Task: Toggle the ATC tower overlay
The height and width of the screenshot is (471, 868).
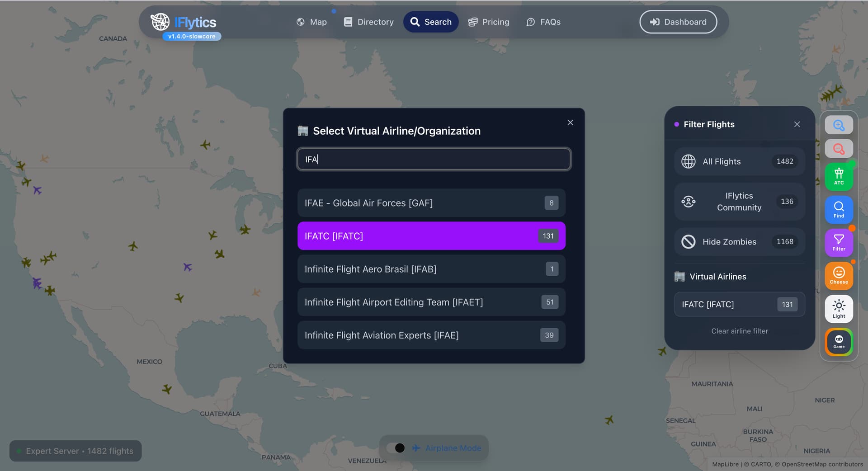Action: (839, 176)
